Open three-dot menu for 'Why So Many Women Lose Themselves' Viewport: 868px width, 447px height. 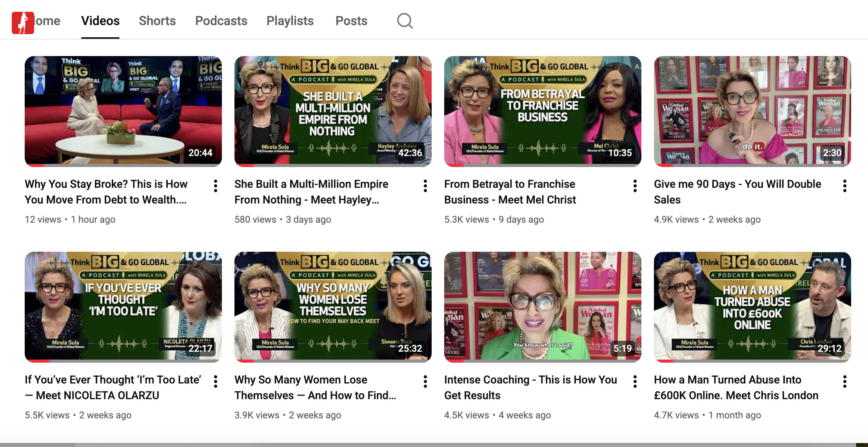point(425,382)
